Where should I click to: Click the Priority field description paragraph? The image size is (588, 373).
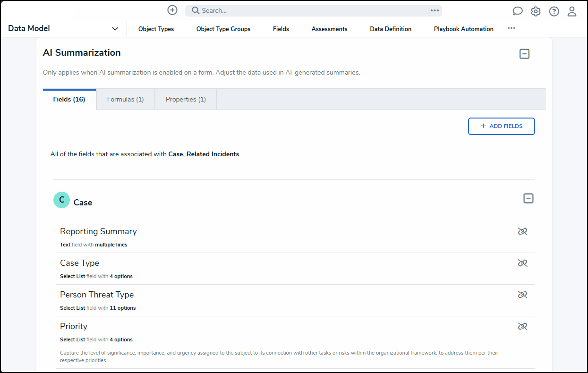279,356
